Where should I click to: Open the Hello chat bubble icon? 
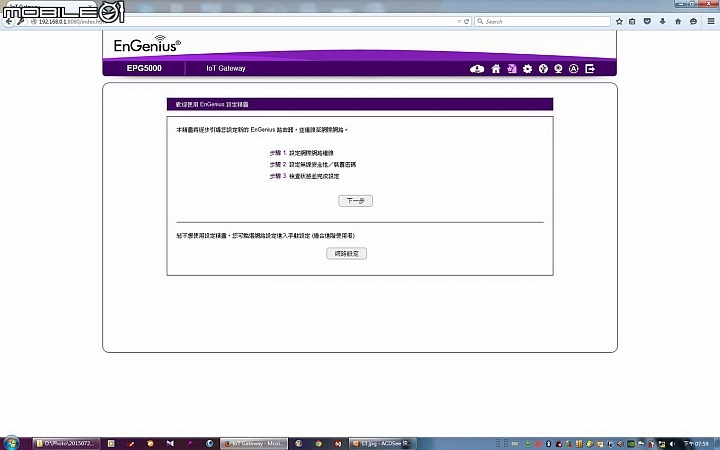coord(693,22)
